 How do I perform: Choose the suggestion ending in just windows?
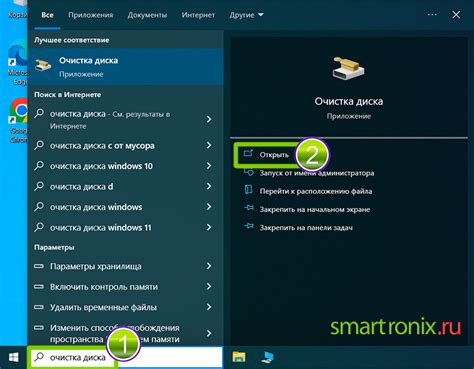click(x=125, y=207)
